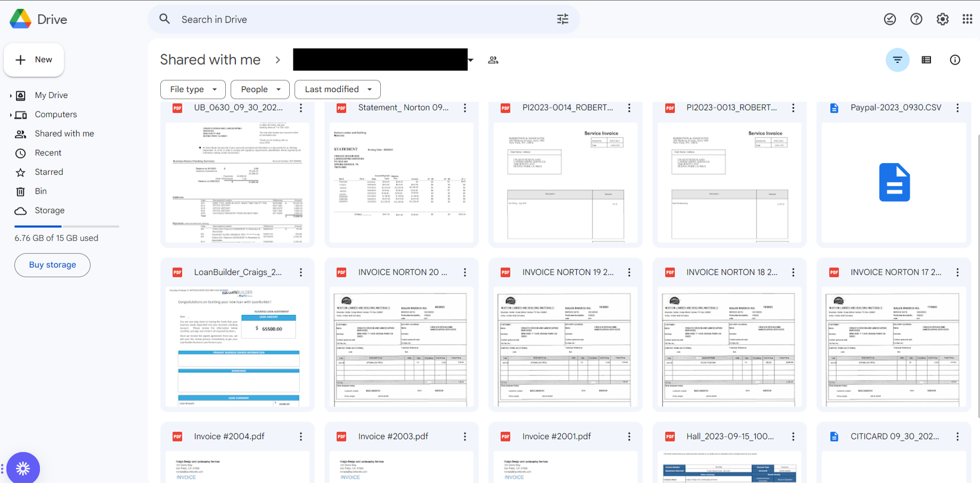Go to Computers
The width and height of the screenshot is (980, 483).
(x=56, y=115)
